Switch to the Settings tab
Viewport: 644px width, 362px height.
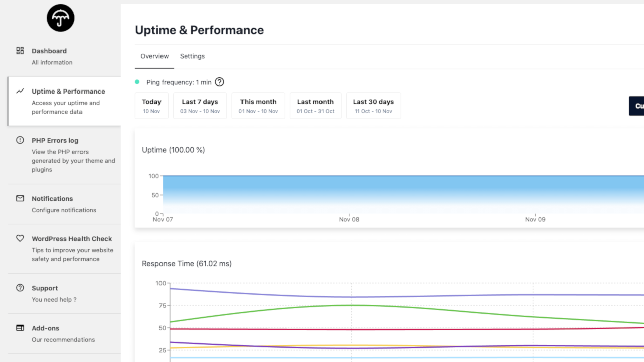(x=192, y=56)
